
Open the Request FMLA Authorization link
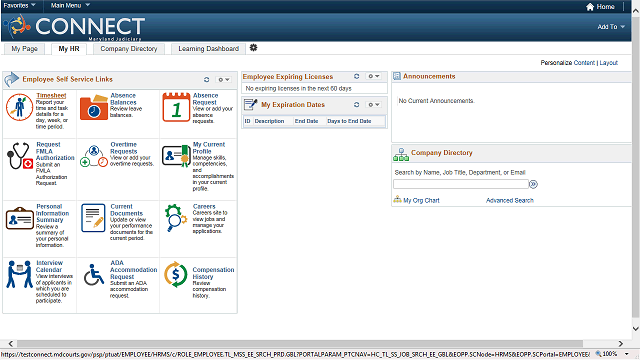click(55, 151)
